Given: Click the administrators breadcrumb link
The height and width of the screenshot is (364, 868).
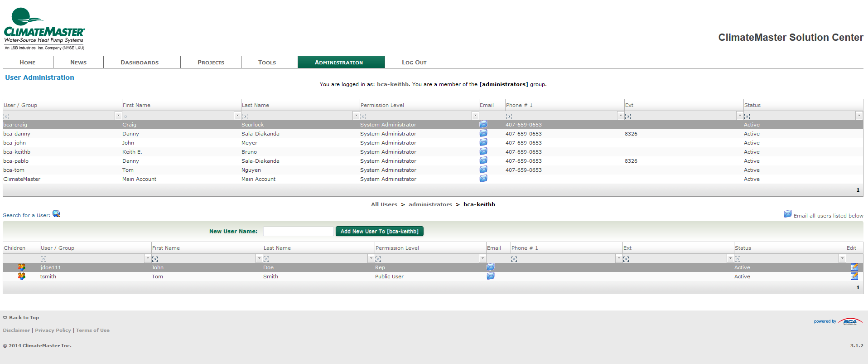Looking at the screenshot, I should pyautogui.click(x=430, y=204).
